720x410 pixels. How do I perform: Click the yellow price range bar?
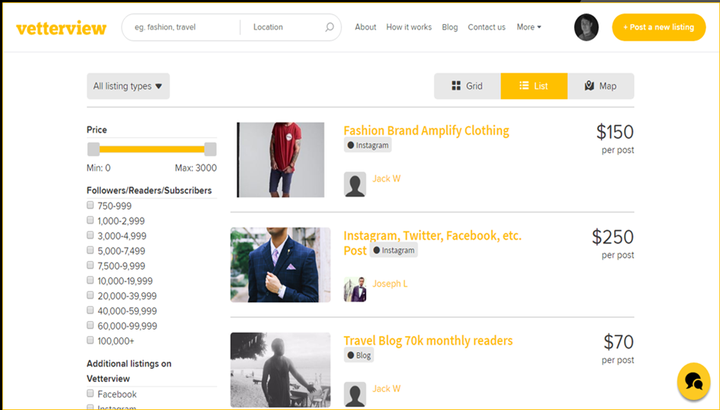pyautogui.click(x=152, y=149)
